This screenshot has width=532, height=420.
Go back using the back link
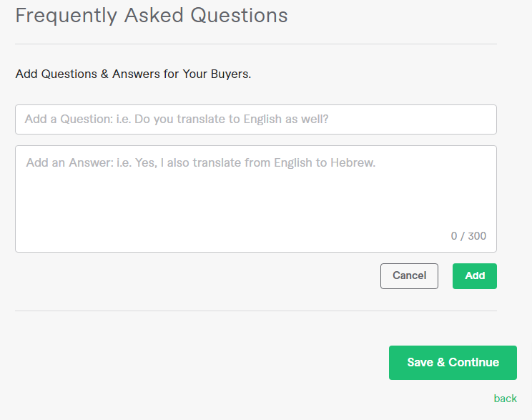click(506, 399)
